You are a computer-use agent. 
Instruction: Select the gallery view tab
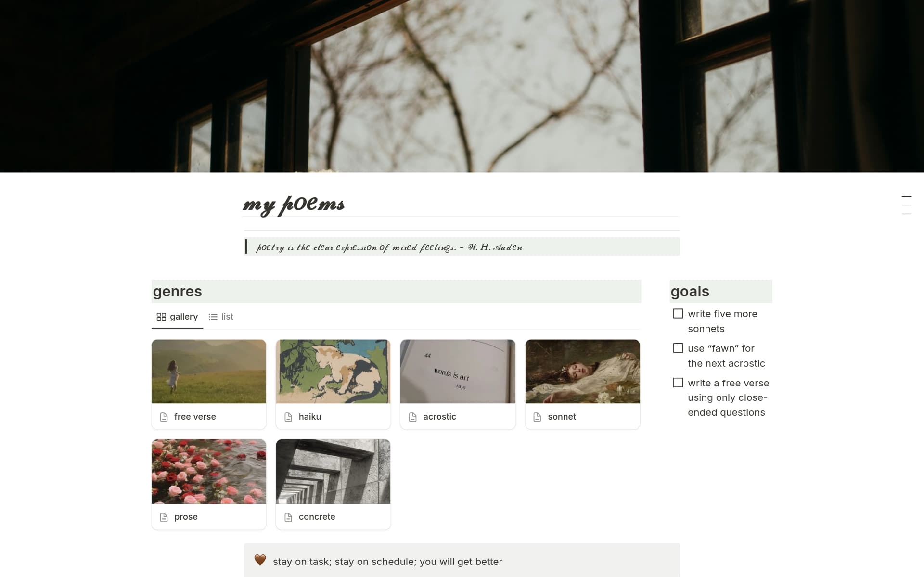pyautogui.click(x=177, y=317)
